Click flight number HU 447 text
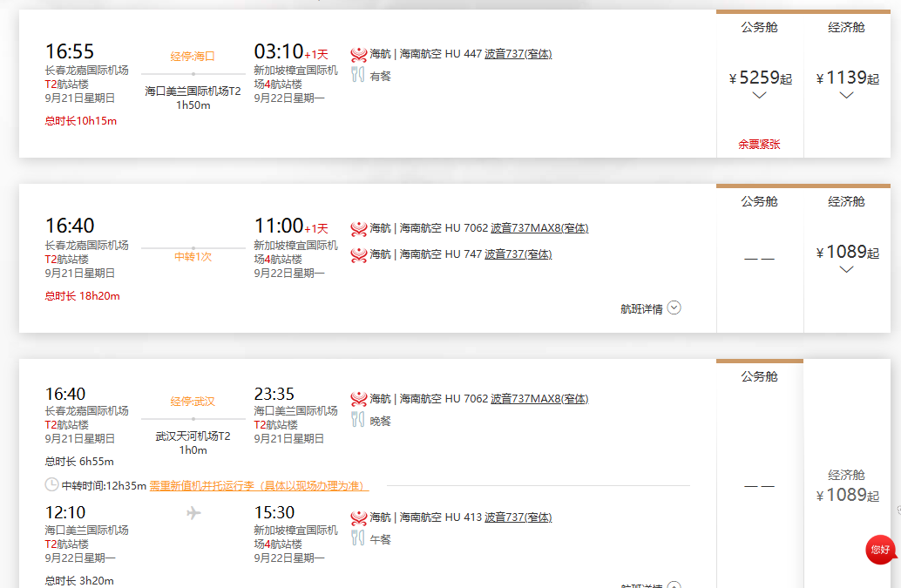This screenshot has width=901, height=588. (464, 54)
